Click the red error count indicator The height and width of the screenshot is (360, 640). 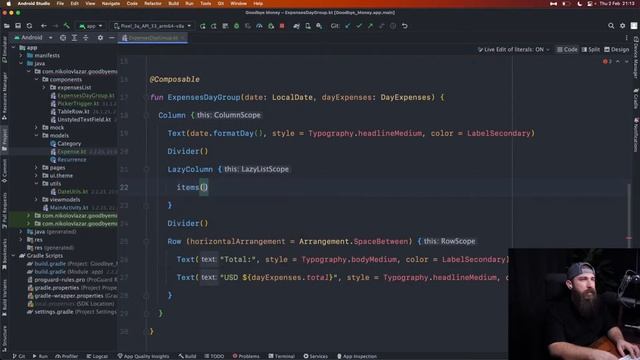[607, 61]
